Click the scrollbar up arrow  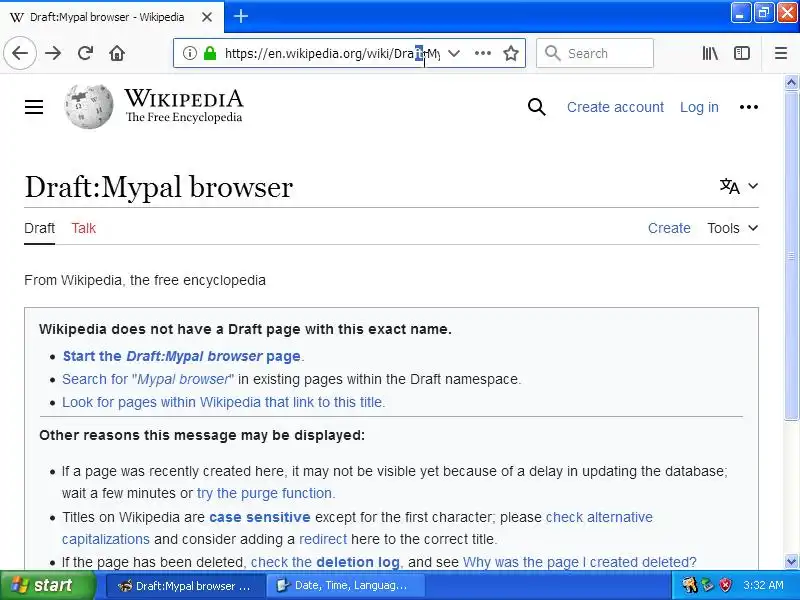(791, 82)
